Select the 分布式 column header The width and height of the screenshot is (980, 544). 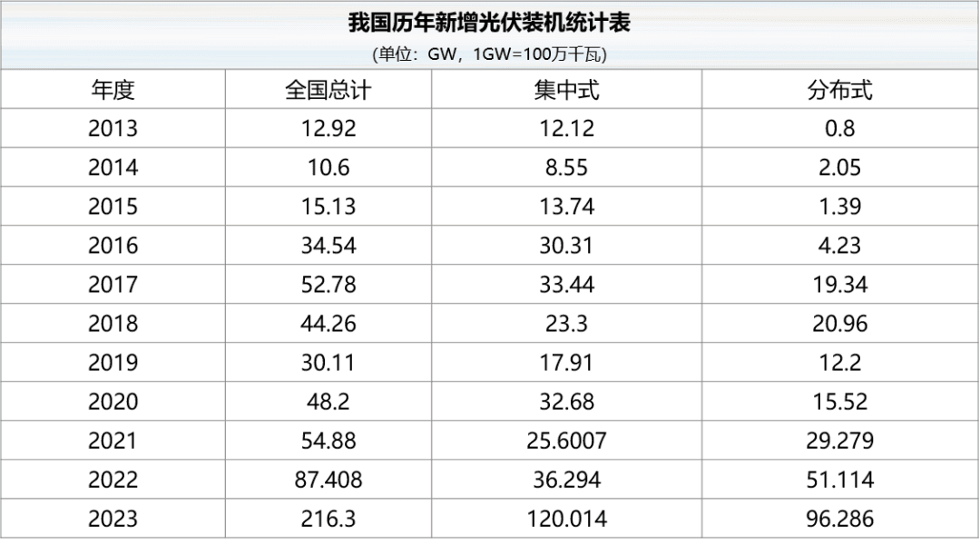[x=839, y=90]
